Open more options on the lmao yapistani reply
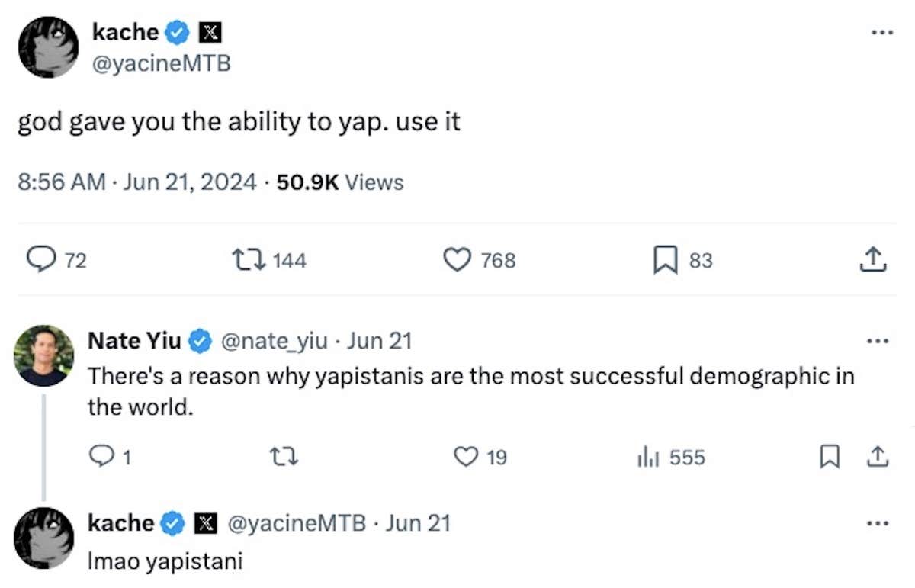The height and width of the screenshot is (588, 915). [878, 524]
